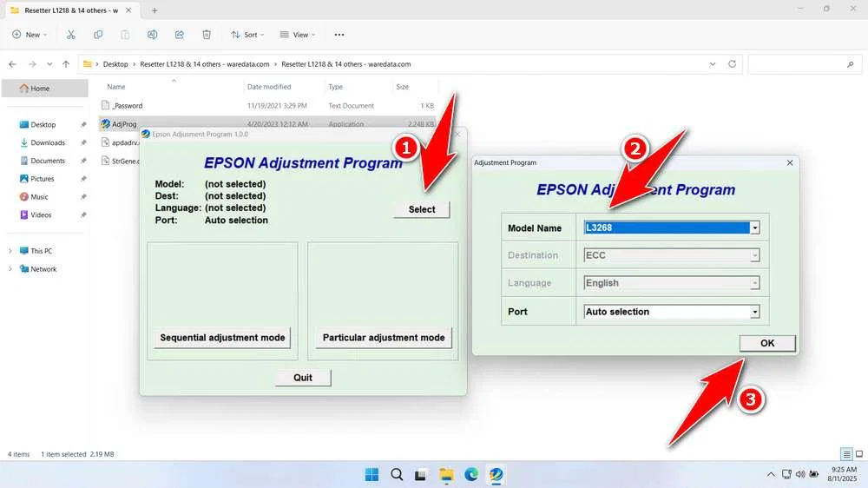This screenshot has width=868, height=488.
Task: Click the Explorer search box
Action: point(803,64)
